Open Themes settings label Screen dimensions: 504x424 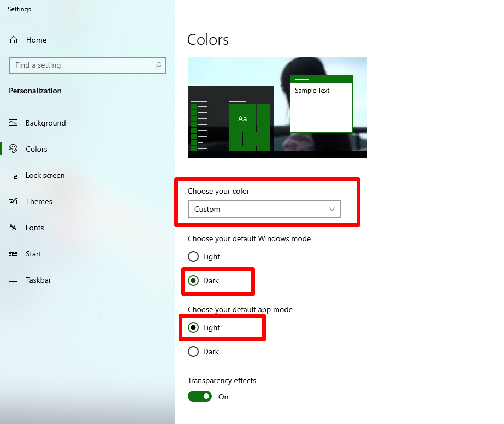(x=39, y=201)
